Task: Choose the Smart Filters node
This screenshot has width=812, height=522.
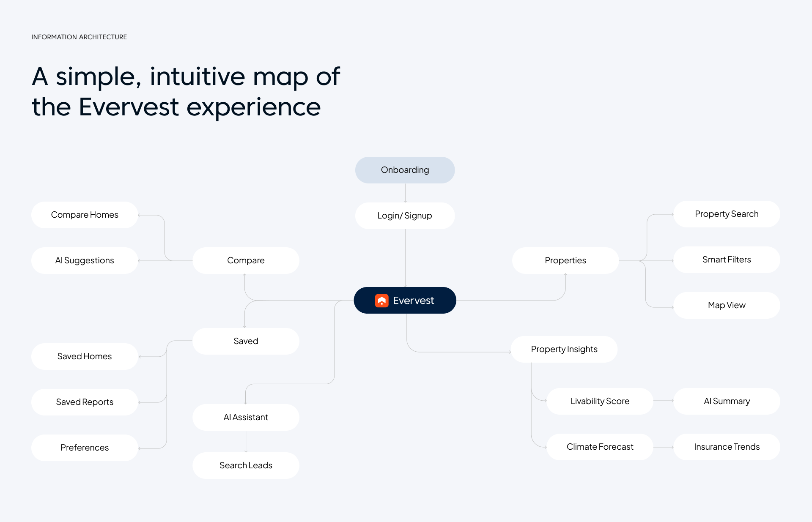Action: (x=727, y=260)
